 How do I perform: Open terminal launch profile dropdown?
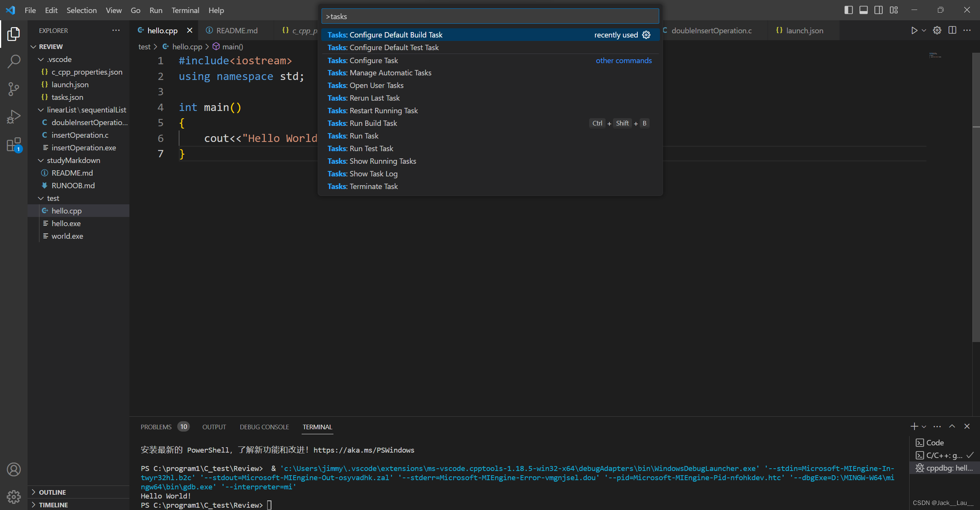[924, 427]
